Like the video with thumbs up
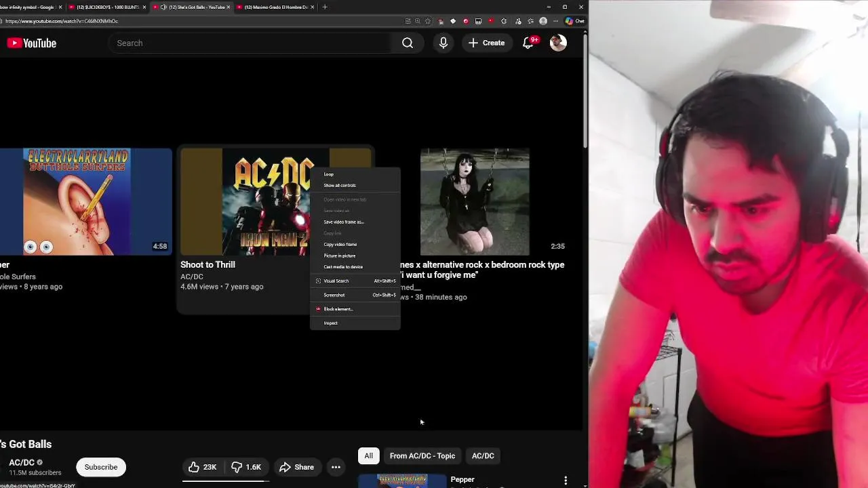 [202, 467]
